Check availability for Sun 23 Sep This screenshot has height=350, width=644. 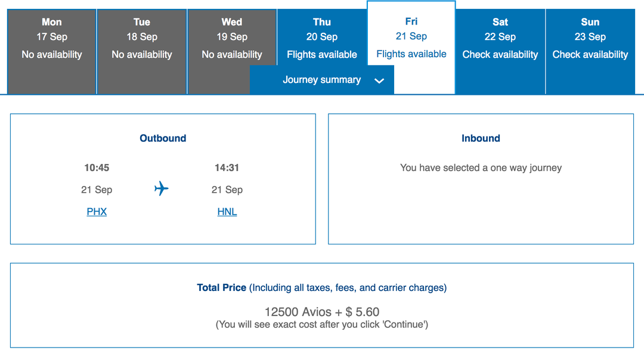[x=590, y=37]
